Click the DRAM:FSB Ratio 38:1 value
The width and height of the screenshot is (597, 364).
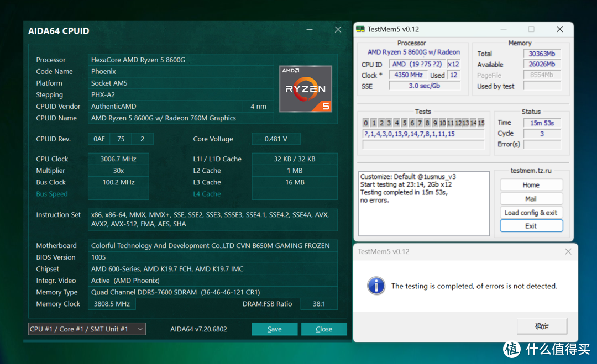pyautogui.click(x=319, y=304)
